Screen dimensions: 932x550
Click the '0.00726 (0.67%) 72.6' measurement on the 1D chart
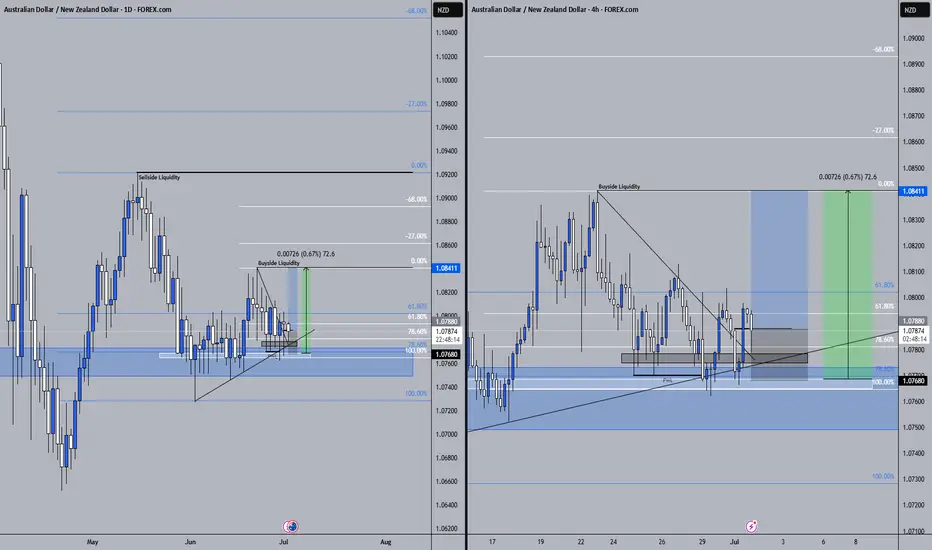(x=306, y=254)
